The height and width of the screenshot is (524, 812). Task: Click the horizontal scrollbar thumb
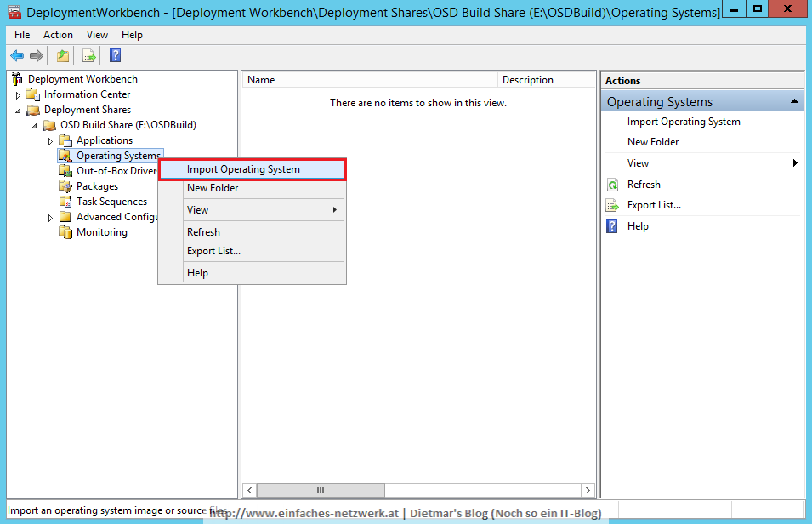pos(321,490)
